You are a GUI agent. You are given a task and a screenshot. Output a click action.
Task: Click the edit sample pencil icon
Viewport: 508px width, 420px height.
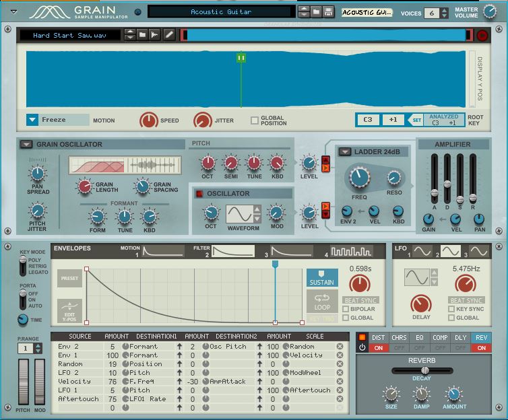[x=168, y=34]
